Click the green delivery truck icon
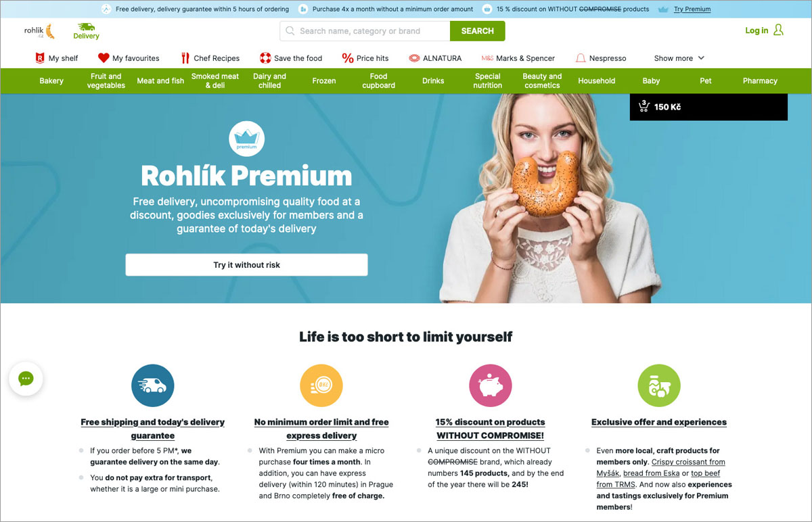The height and width of the screenshot is (522, 812). [86, 27]
